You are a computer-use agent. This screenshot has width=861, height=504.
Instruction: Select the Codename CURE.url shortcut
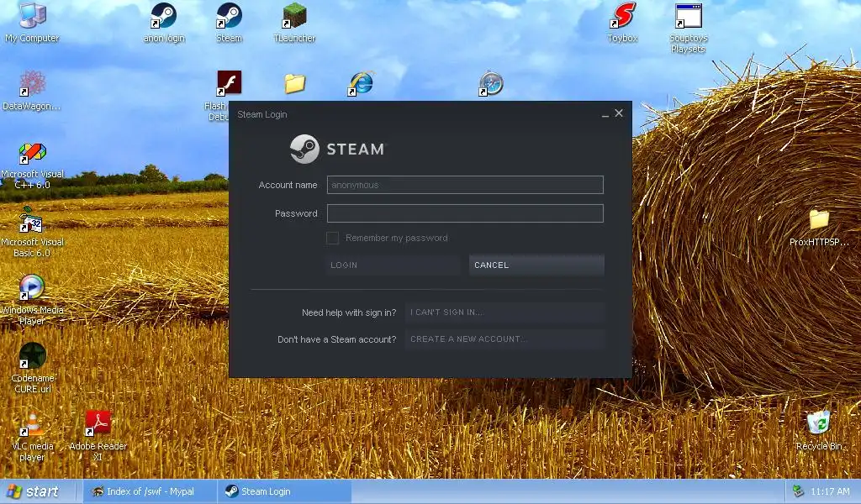pyautogui.click(x=33, y=356)
